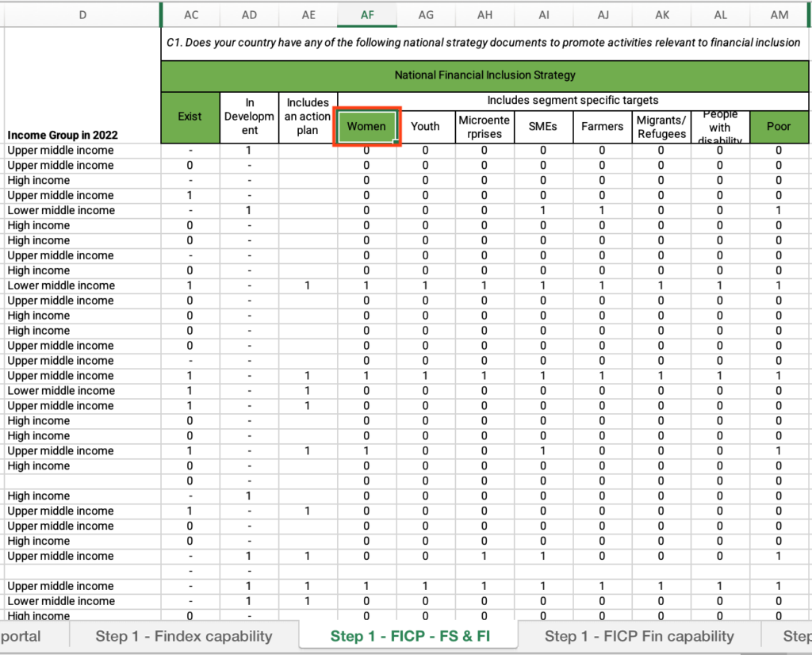Image resolution: width=812 pixels, height=655 pixels.
Task: Select the People with disability header
Action: (x=720, y=127)
